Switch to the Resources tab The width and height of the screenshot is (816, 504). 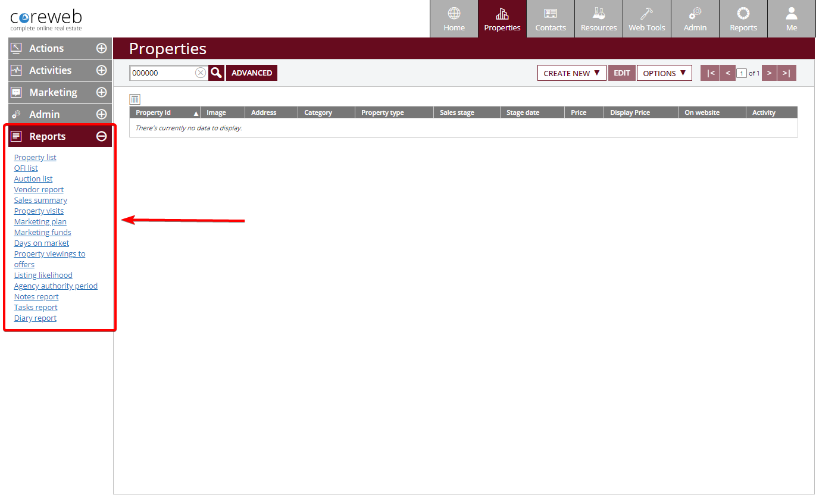[x=598, y=19]
